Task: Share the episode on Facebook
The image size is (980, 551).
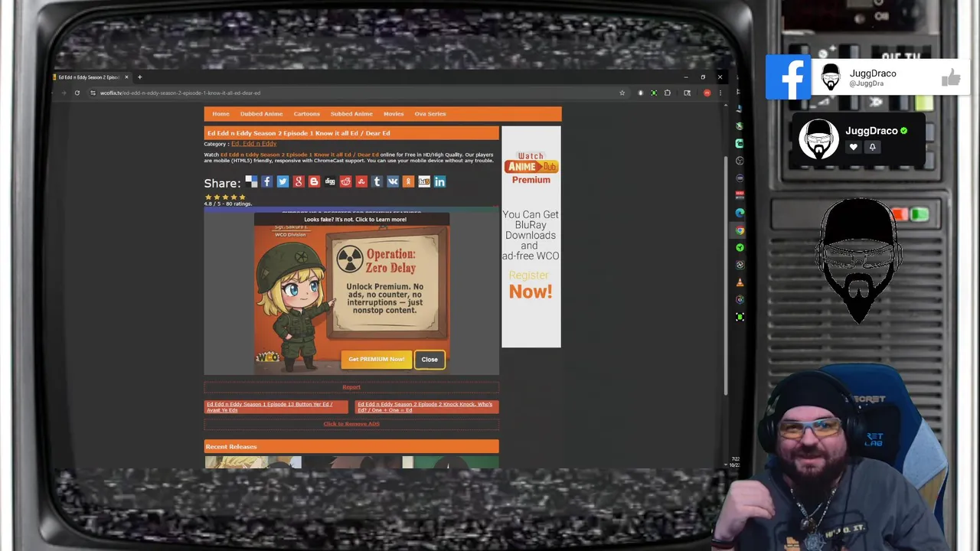Action: (x=266, y=181)
